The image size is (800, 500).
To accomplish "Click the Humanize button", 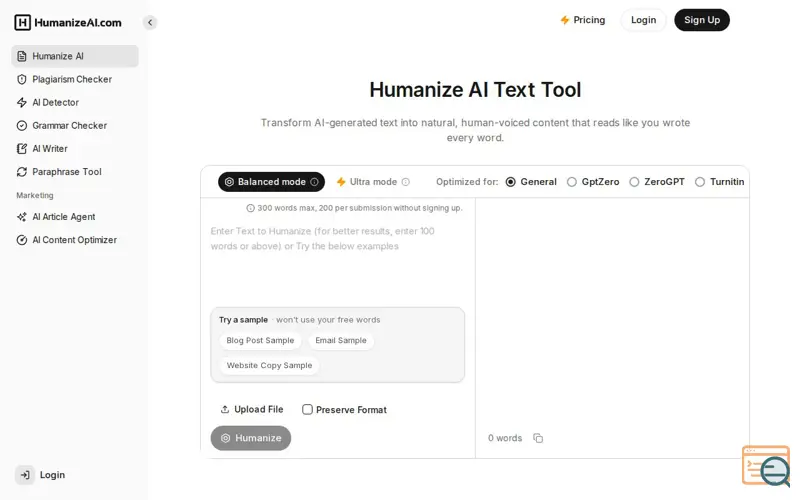I will click(x=251, y=438).
